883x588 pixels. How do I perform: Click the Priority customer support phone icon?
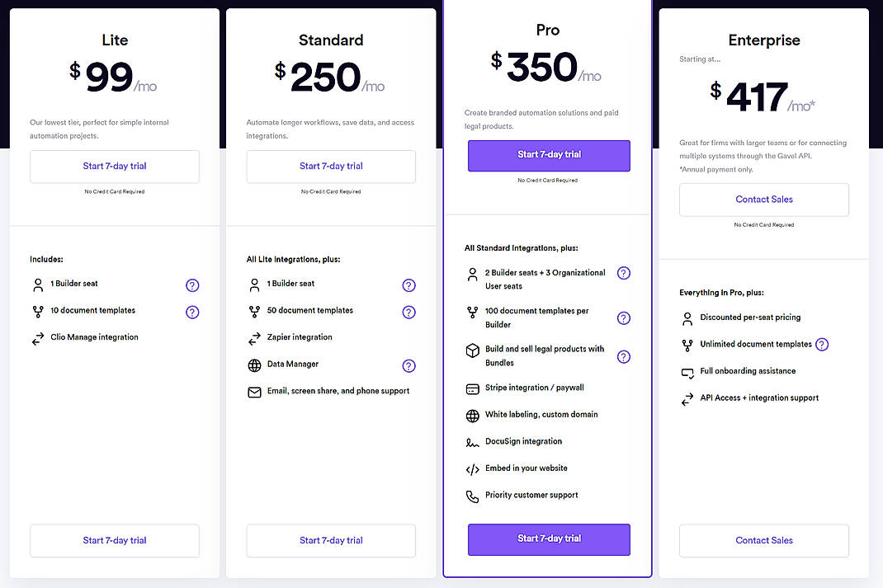[472, 496]
